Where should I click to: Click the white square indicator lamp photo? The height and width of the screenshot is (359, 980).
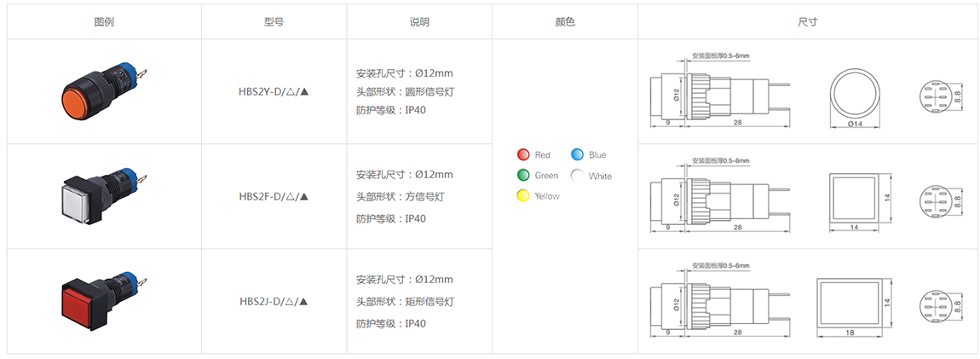103,196
